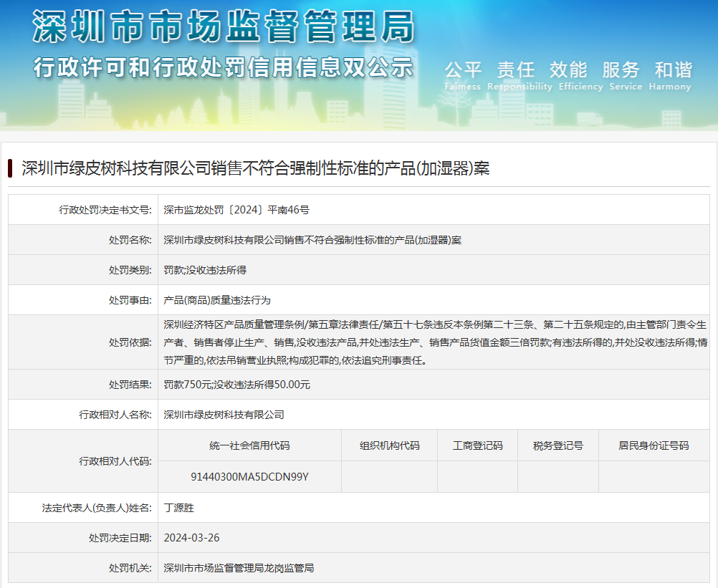This screenshot has height=588, width=718.
Task: Select the 行政相对人名称 label
Action: click(115, 415)
